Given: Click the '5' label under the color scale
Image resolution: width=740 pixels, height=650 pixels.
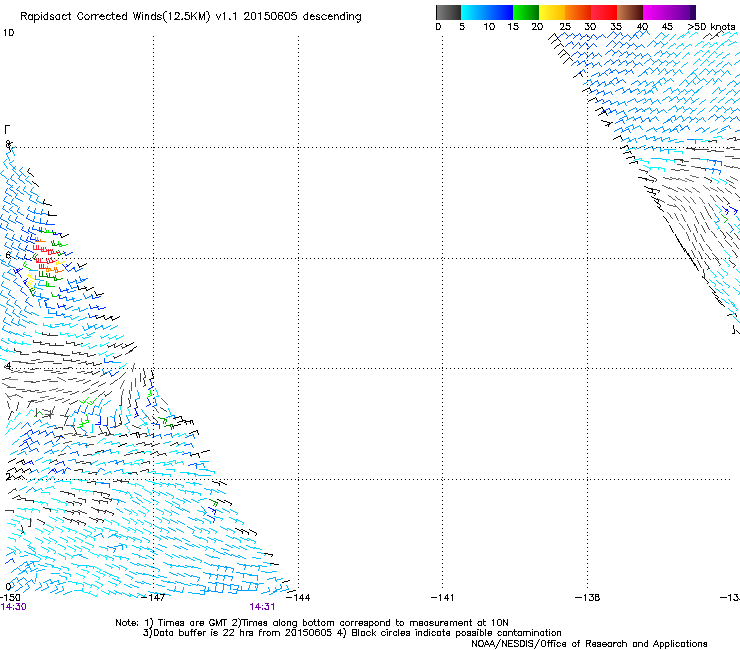Looking at the screenshot, I should 462,27.
